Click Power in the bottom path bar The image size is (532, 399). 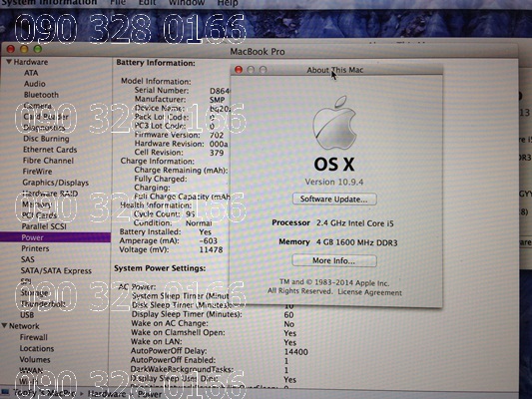tap(150, 394)
